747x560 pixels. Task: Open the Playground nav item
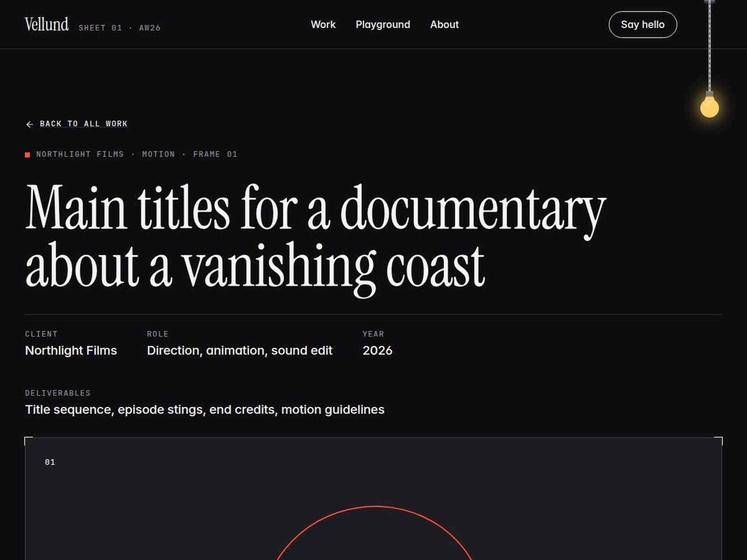pos(383,24)
